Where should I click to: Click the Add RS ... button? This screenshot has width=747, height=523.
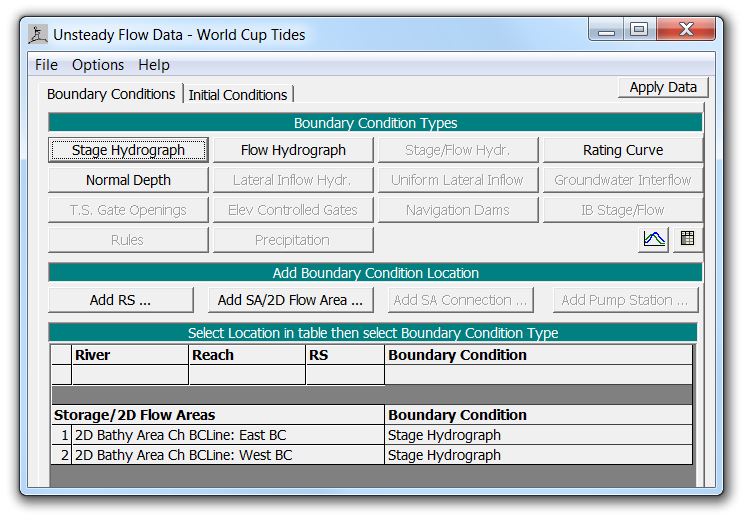click(x=121, y=300)
